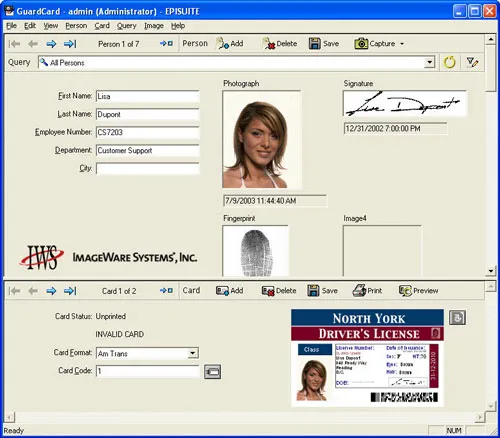Go to first card
500x438 pixels.
click(14, 291)
